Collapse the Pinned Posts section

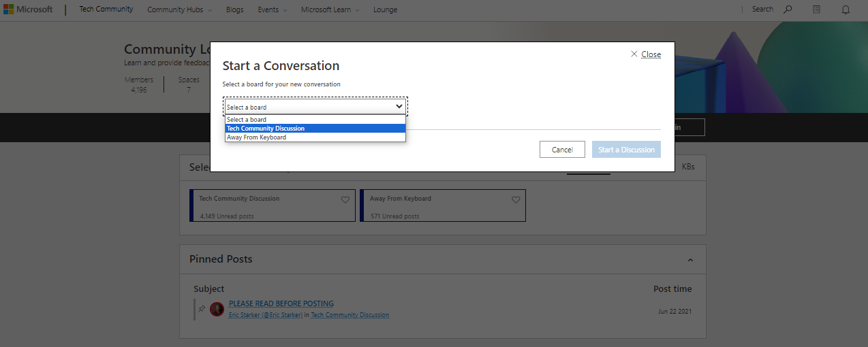coord(690,260)
